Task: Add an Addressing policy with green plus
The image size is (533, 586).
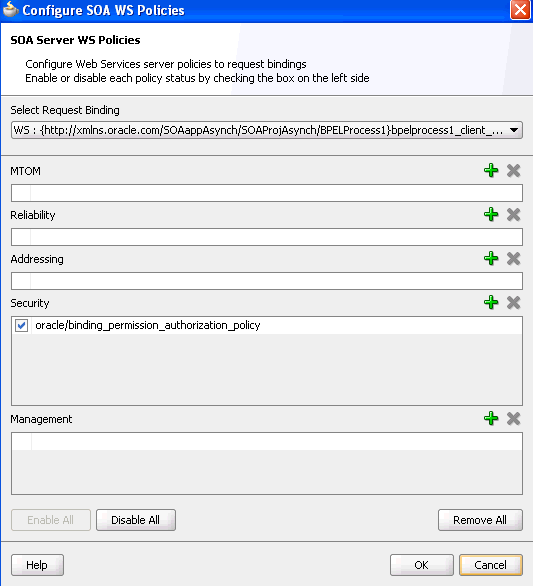Action: [491, 258]
